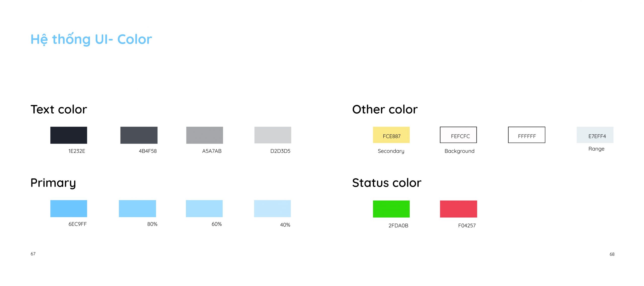The height and width of the screenshot is (286, 644).
Task: Choose the D2D3D5 light gray swatch
Action: [x=273, y=135]
